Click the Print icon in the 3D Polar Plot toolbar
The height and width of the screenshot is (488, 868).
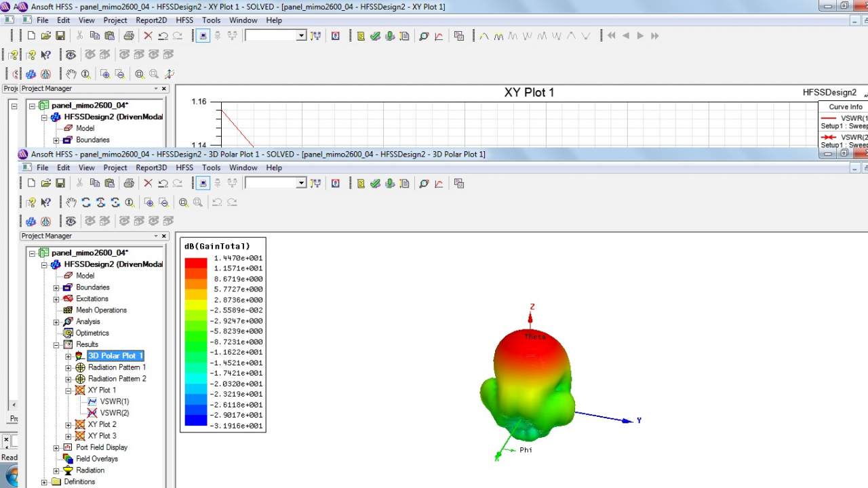click(x=129, y=183)
